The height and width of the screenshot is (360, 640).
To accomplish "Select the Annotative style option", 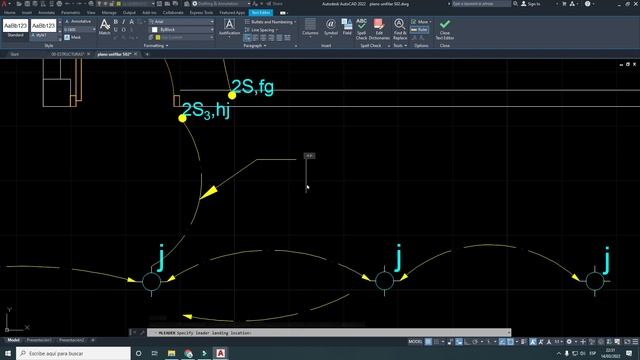I will 78,21.
